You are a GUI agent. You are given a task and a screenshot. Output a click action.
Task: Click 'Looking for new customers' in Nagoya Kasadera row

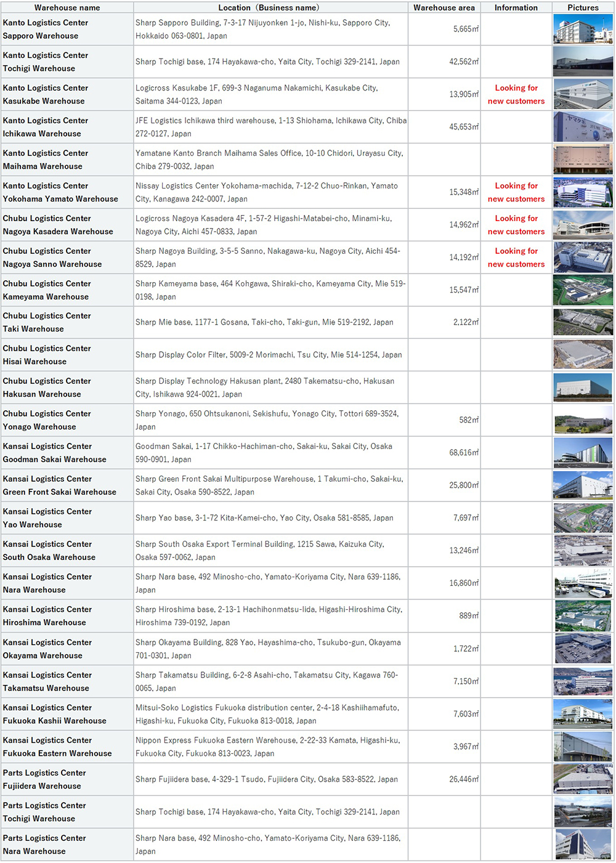click(x=516, y=225)
